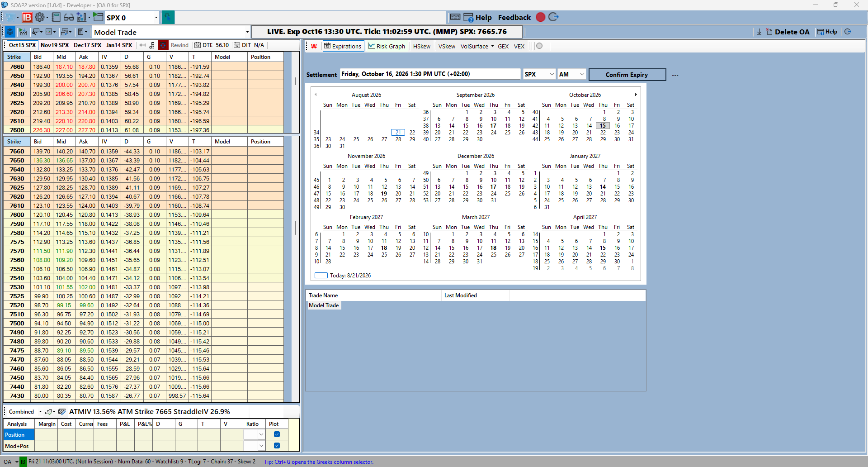Open the wrench monitor tools icon
Viewport: 868px width, 467px height.
point(36,32)
